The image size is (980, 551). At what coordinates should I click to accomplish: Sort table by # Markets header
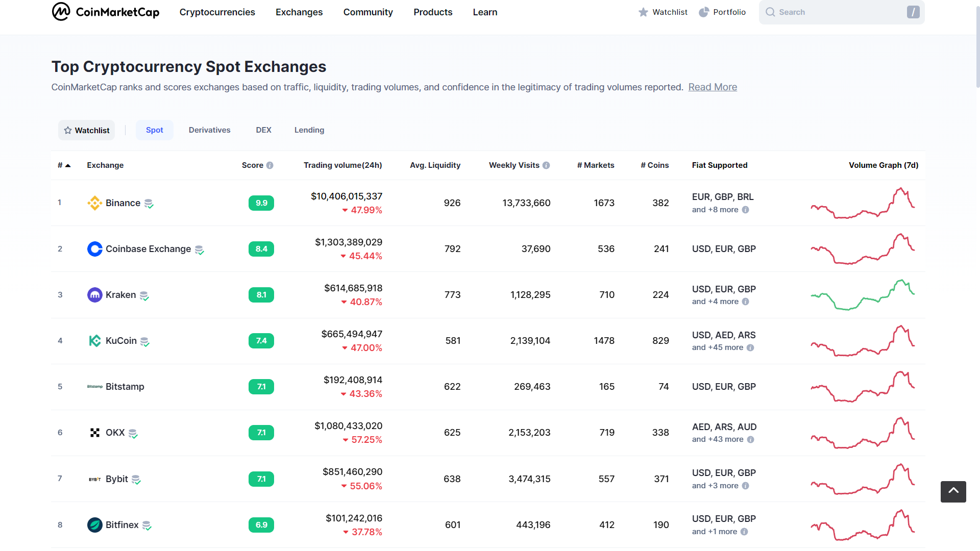click(x=596, y=165)
